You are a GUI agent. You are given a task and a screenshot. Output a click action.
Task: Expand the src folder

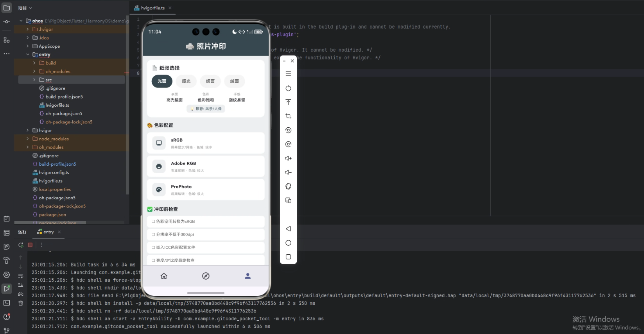tap(34, 80)
